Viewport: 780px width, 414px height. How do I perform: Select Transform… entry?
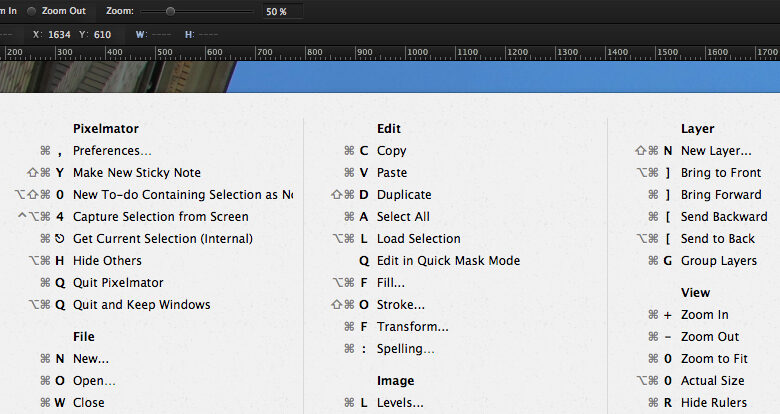point(412,327)
